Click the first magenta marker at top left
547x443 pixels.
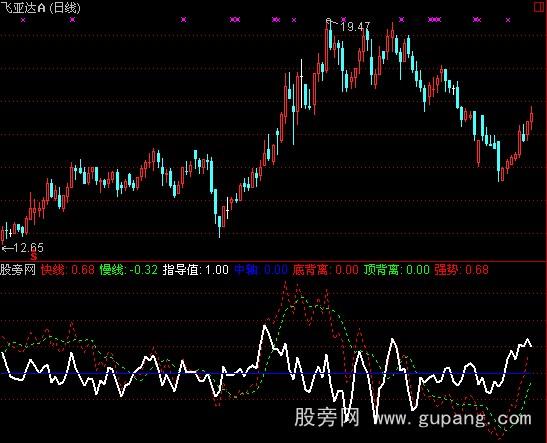coord(23,20)
